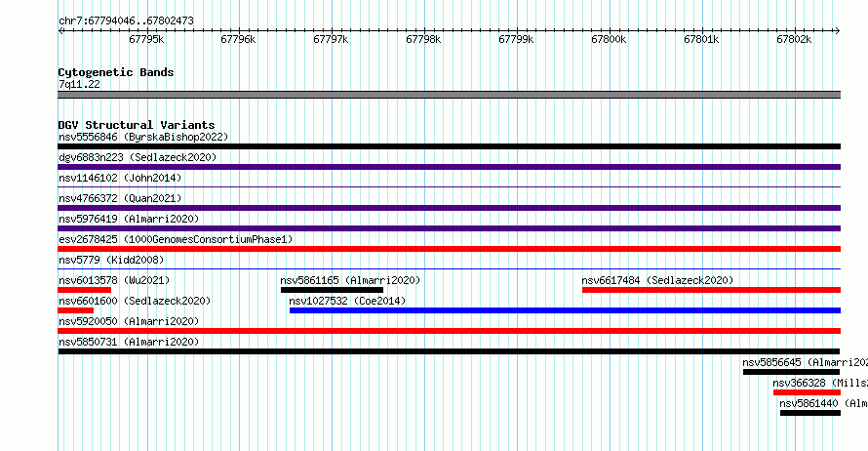The height and width of the screenshot is (451, 868).
Task: Click the 67798k ruler tick label
Action: (423, 39)
